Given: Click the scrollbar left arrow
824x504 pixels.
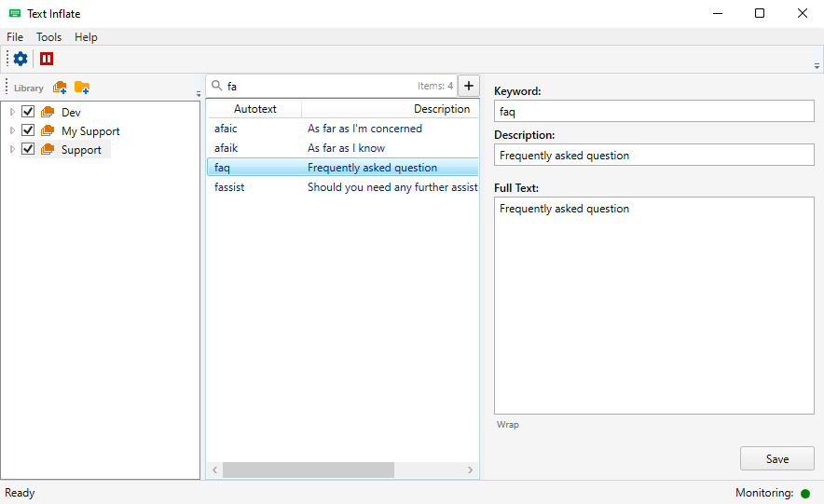Looking at the screenshot, I should 214,470.
